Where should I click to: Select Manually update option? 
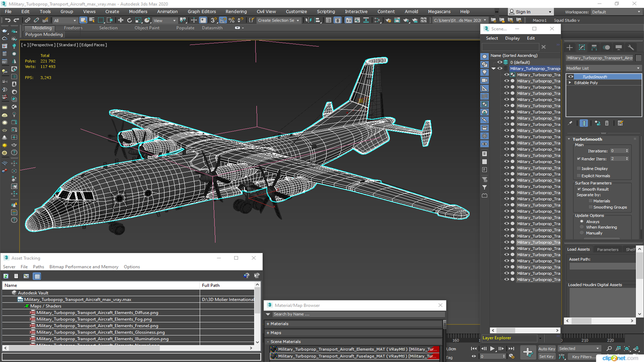(x=582, y=233)
